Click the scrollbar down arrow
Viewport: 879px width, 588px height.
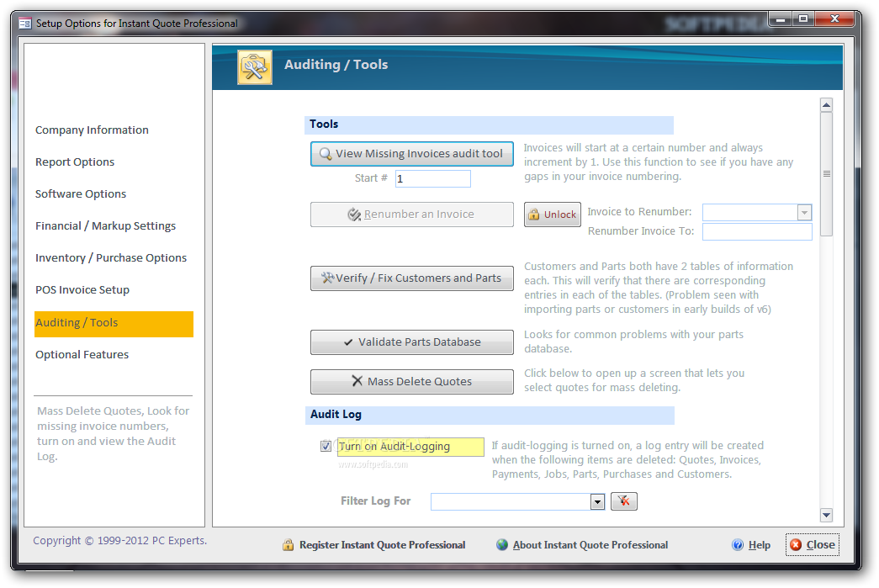pos(826,515)
